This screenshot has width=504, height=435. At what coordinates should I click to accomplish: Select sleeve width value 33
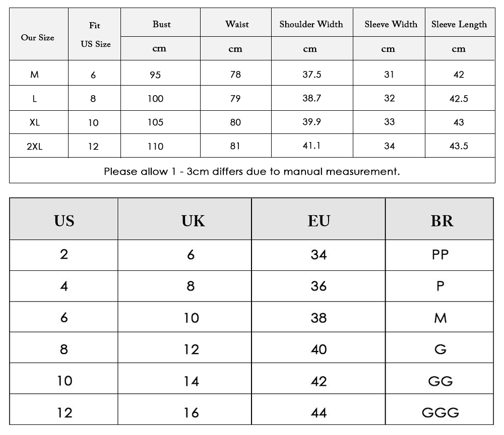389,122
